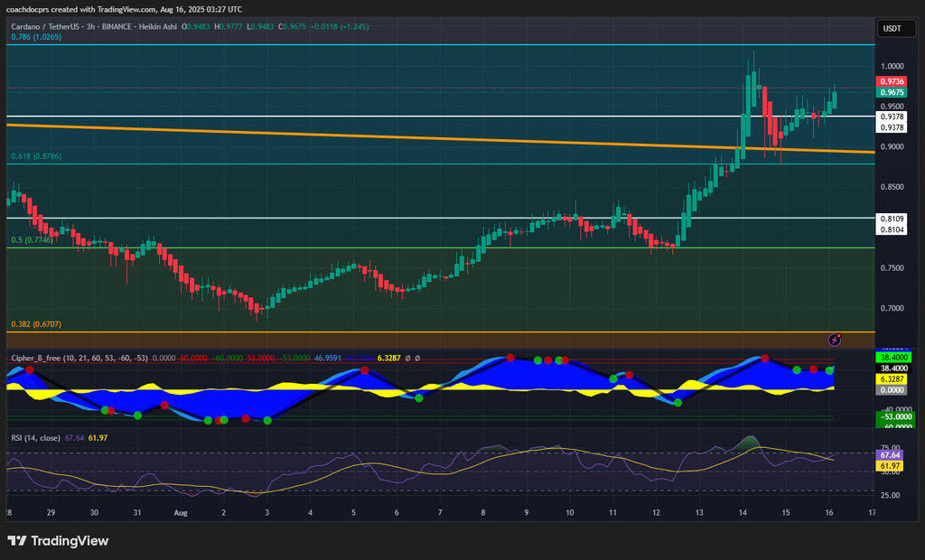Click the 0.618 (0.8786) Fibonacci label

pyautogui.click(x=35, y=156)
